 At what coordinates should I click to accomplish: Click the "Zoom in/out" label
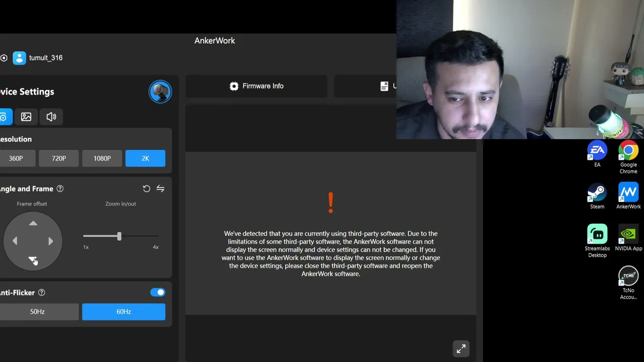click(x=121, y=204)
